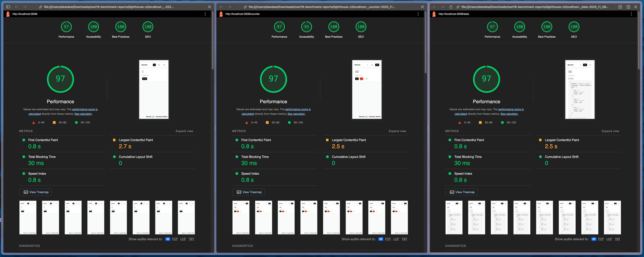
Task: Open the page settings icon in the data window address bar
Action: click(x=620, y=7)
